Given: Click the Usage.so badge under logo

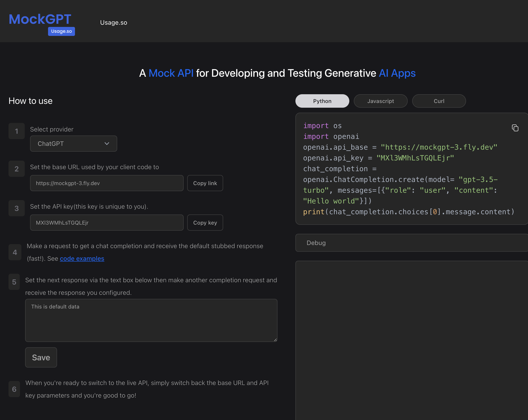Looking at the screenshot, I should point(61,31).
